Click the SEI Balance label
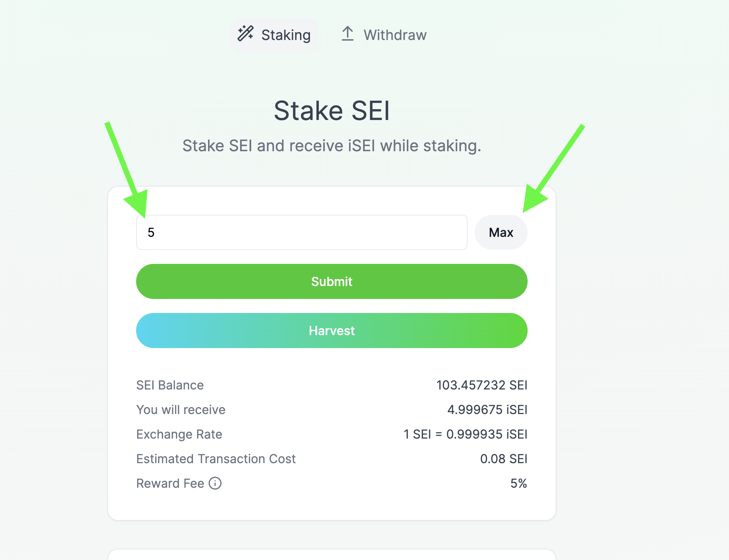The width and height of the screenshot is (729, 560). point(170,385)
